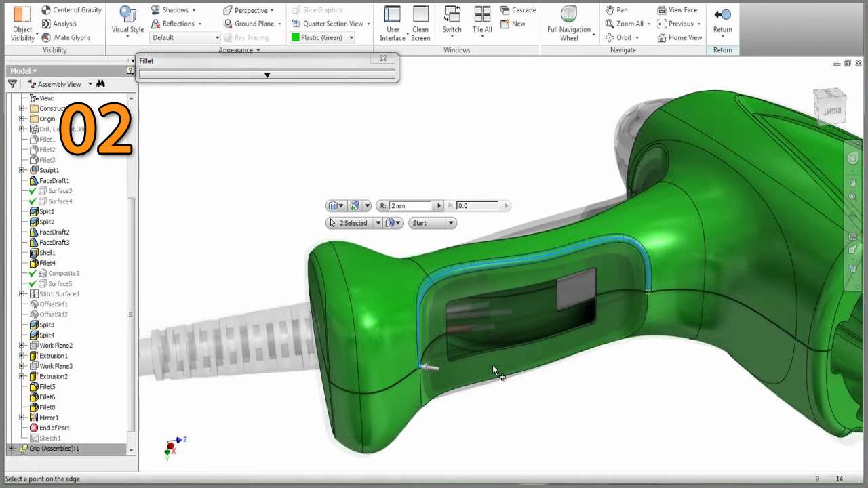Viewport: 868px width, 488px height.
Task: Click the Tile All windows icon
Action: coord(482,21)
